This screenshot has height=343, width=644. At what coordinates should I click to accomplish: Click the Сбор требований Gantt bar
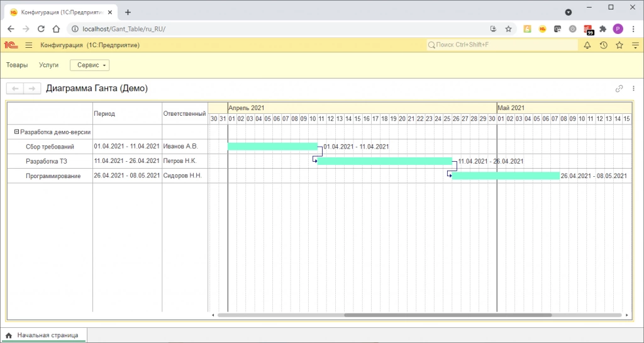click(x=272, y=147)
